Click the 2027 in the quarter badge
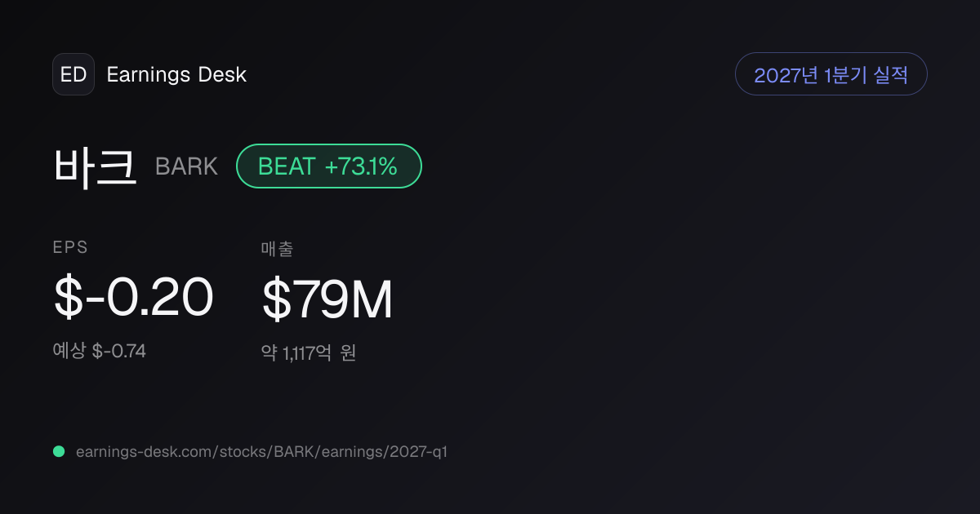Image resolution: width=980 pixels, height=514 pixels. pos(776,75)
